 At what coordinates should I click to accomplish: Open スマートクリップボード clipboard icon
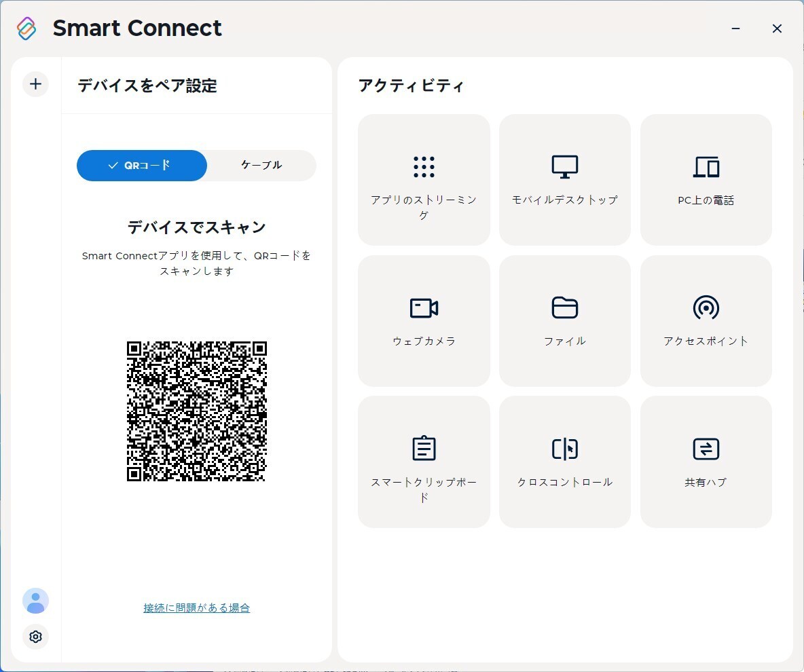coord(424,449)
